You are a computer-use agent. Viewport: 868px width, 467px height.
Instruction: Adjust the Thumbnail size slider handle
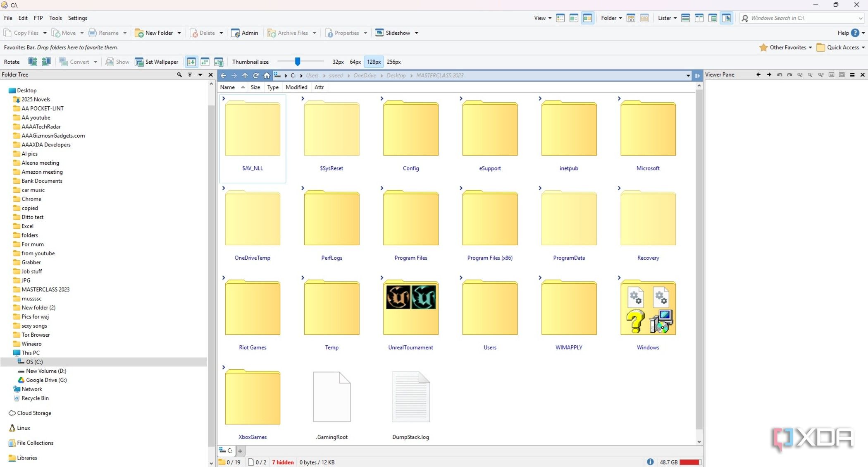click(297, 62)
